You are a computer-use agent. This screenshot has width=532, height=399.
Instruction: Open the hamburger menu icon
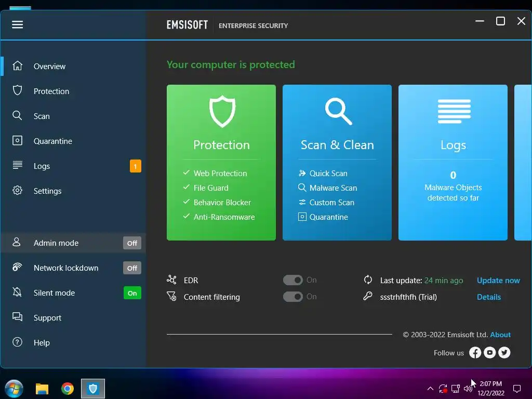coord(17,24)
